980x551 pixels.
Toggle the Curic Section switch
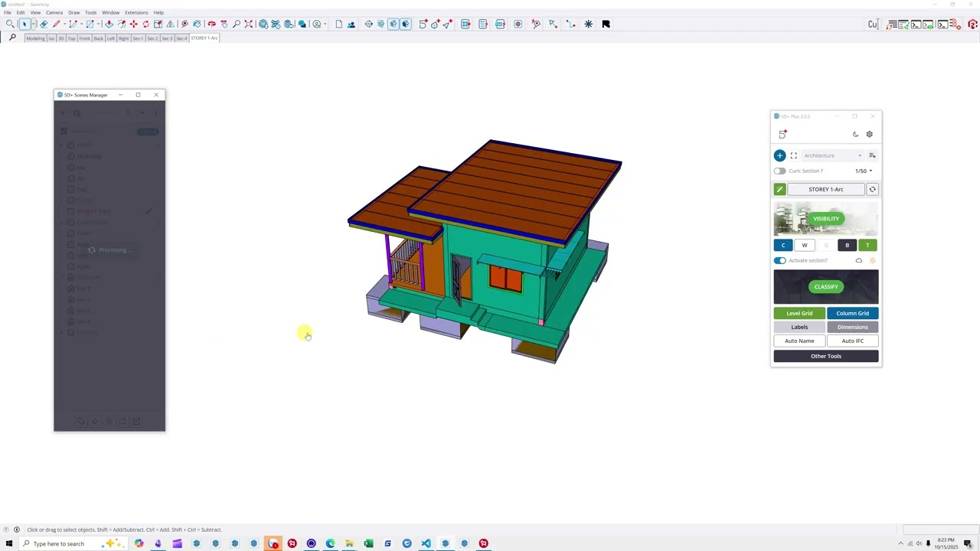(x=779, y=171)
